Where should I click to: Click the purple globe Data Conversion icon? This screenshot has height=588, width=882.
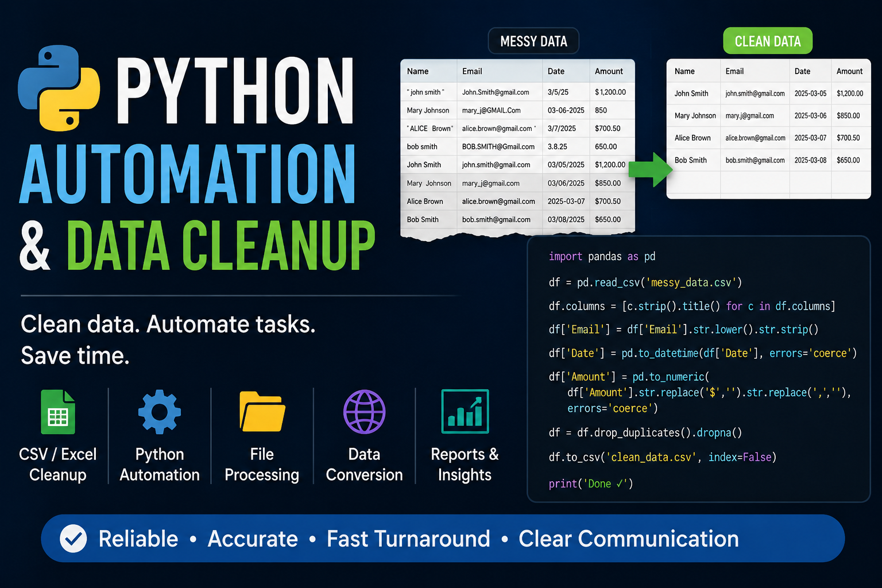point(364,412)
